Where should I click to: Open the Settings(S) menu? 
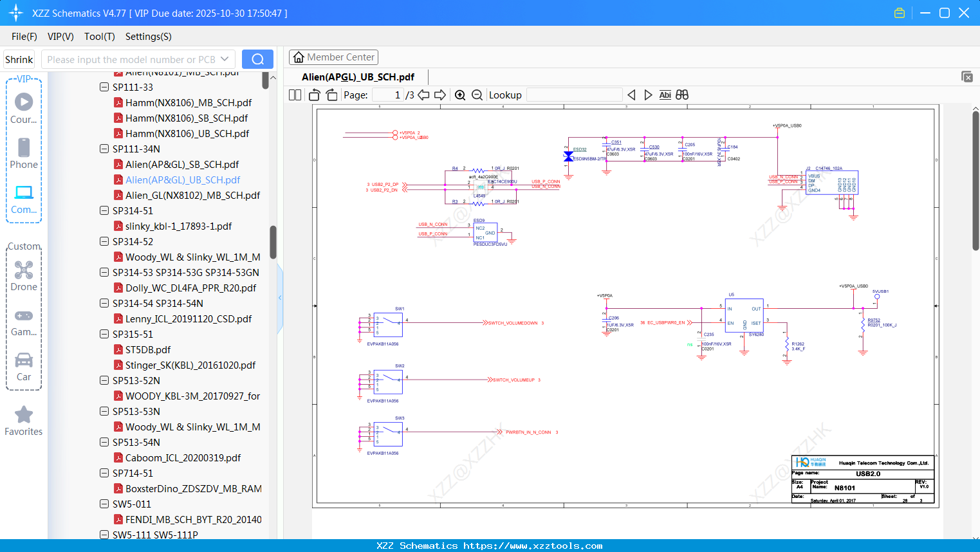(148, 37)
